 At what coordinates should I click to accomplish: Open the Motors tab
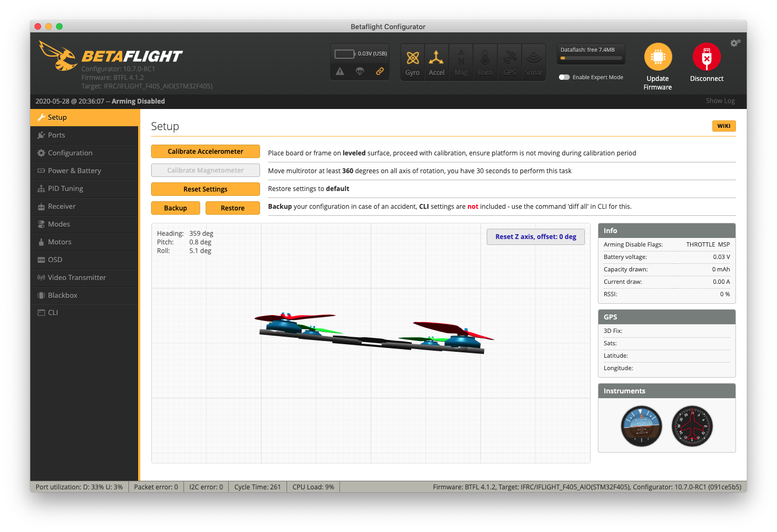85,242
